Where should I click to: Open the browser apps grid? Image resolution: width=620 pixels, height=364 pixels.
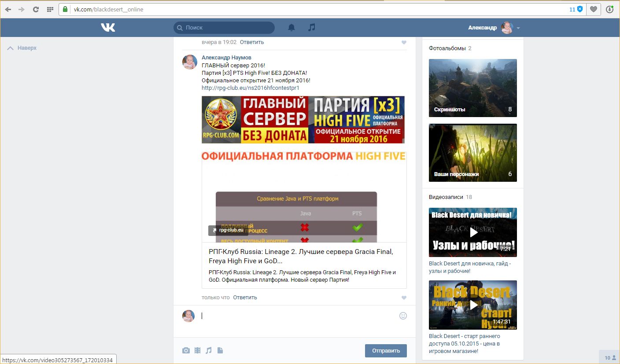pos(50,9)
